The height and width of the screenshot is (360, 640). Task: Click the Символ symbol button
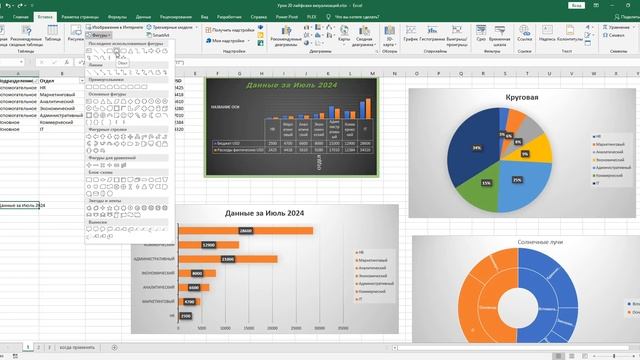click(x=613, y=35)
